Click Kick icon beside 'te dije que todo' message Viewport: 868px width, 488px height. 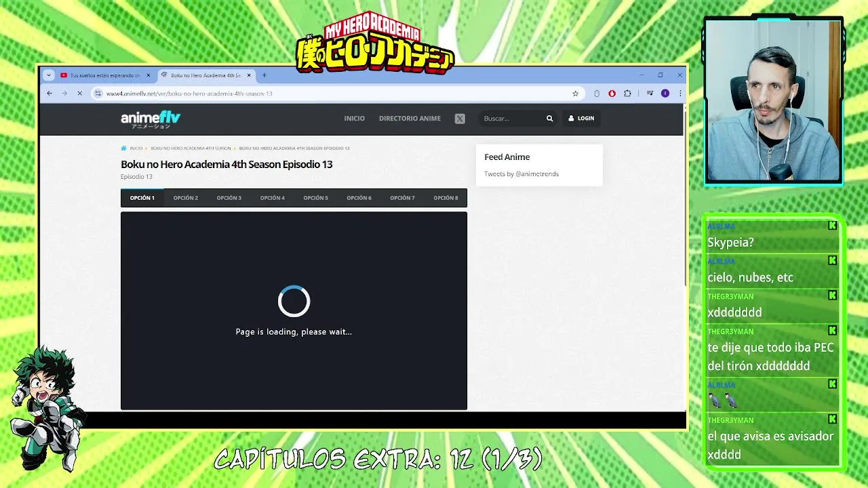pyautogui.click(x=832, y=331)
